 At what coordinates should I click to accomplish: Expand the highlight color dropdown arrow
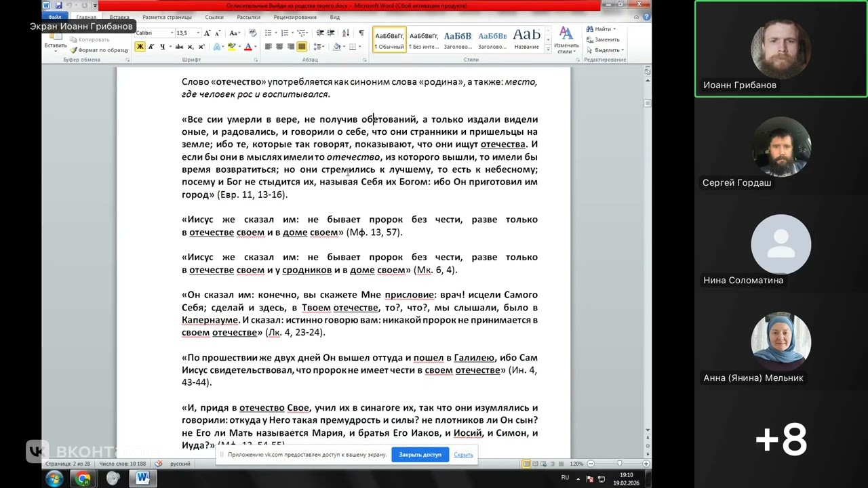(239, 47)
